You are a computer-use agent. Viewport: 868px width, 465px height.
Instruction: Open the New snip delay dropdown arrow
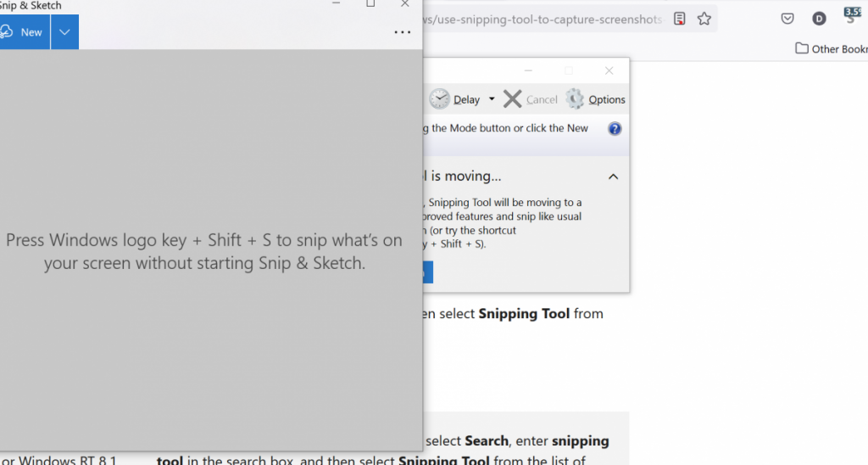tap(64, 32)
